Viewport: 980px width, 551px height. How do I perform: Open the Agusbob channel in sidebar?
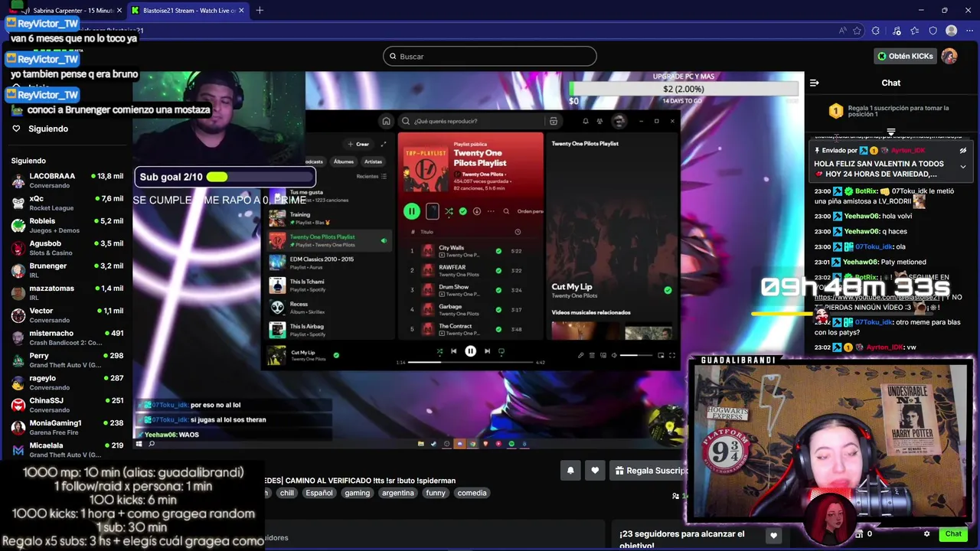click(x=67, y=247)
